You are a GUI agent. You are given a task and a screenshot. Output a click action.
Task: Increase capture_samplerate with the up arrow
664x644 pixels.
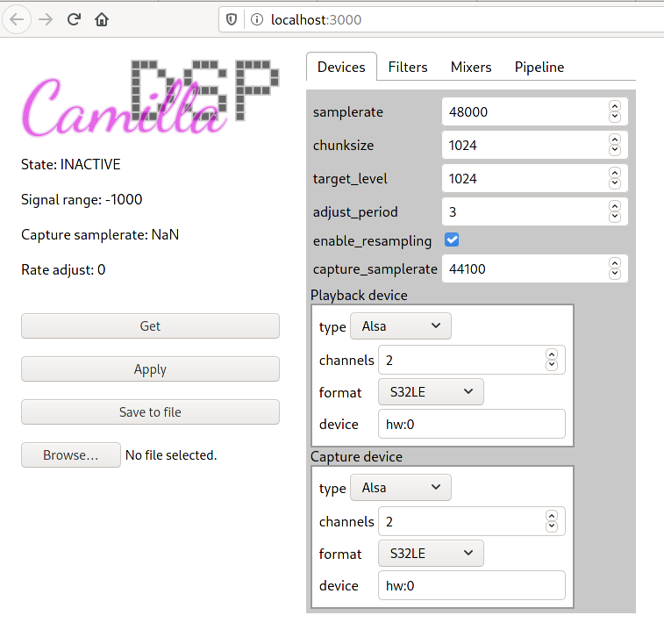click(x=615, y=263)
